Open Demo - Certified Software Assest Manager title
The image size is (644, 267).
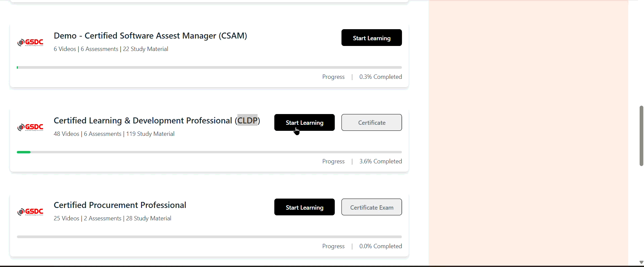(150, 36)
